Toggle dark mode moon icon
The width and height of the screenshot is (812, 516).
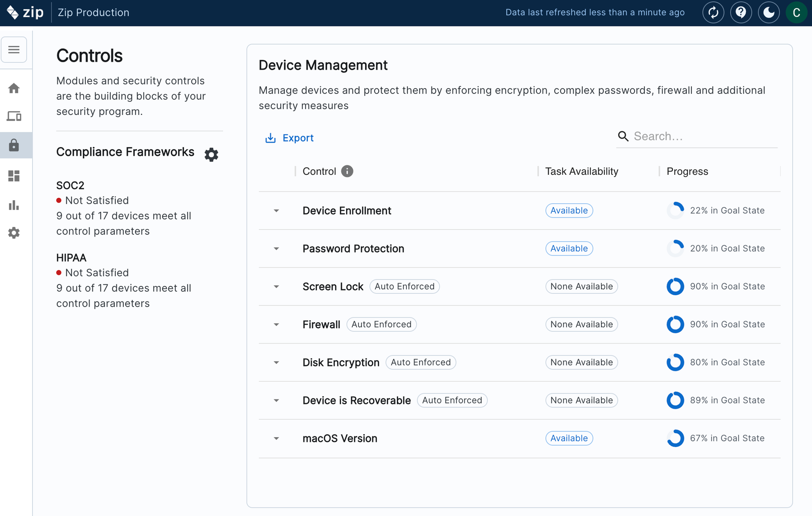768,13
